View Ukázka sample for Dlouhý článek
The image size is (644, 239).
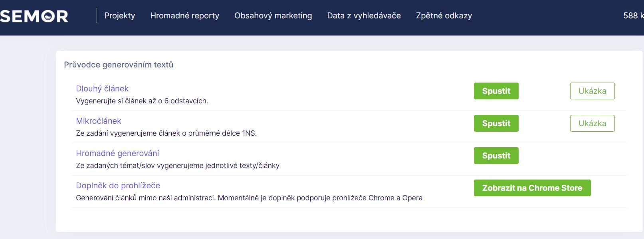[x=592, y=91]
